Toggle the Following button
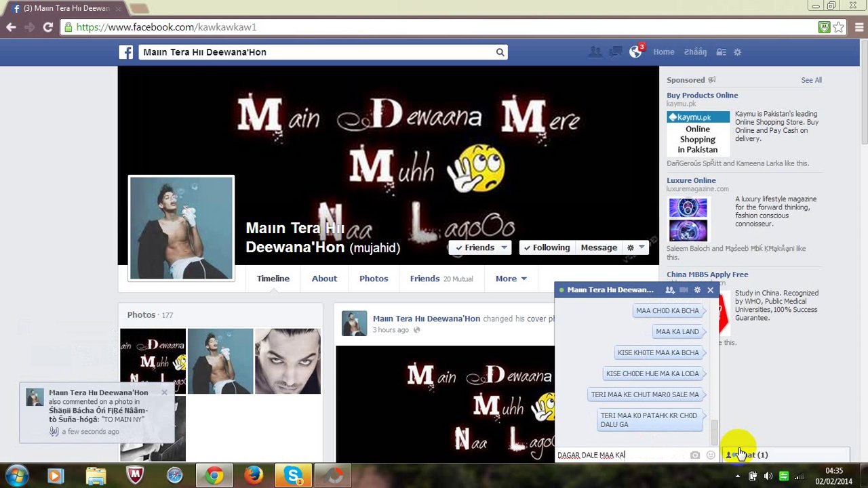Image resolution: width=868 pixels, height=488 pixels. tap(545, 248)
